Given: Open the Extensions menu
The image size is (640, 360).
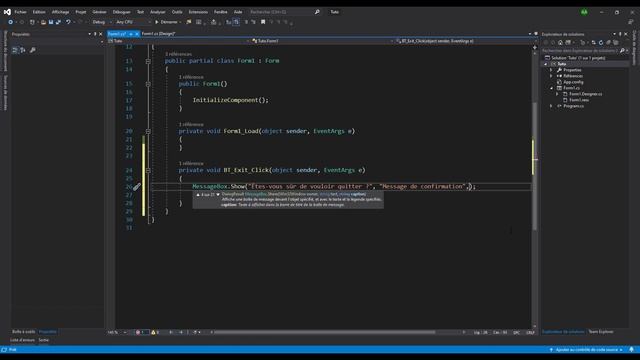Looking at the screenshot, I should [198, 12].
